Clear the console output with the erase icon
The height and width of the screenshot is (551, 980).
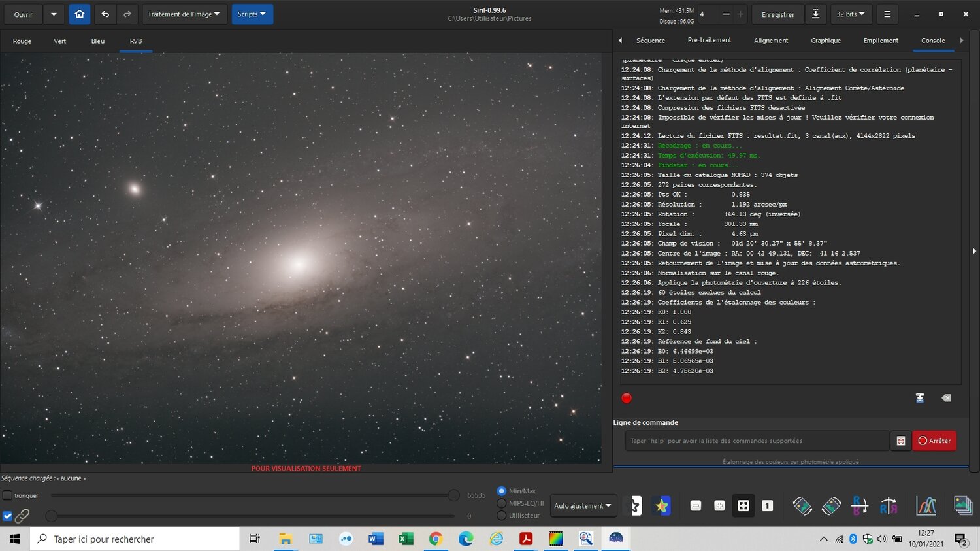point(946,398)
